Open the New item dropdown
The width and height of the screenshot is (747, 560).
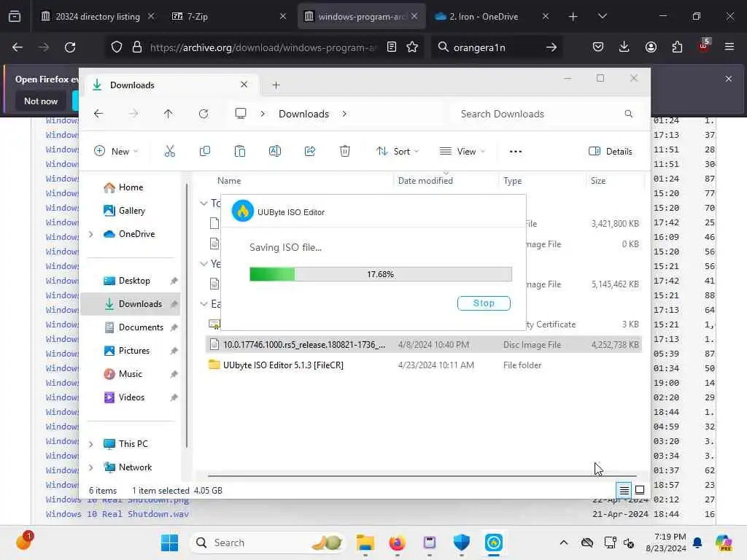click(116, 152)
